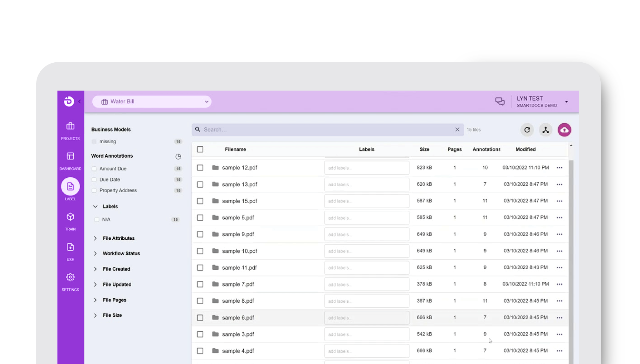
Task: Clear search with the X icon
Action: 457,129
